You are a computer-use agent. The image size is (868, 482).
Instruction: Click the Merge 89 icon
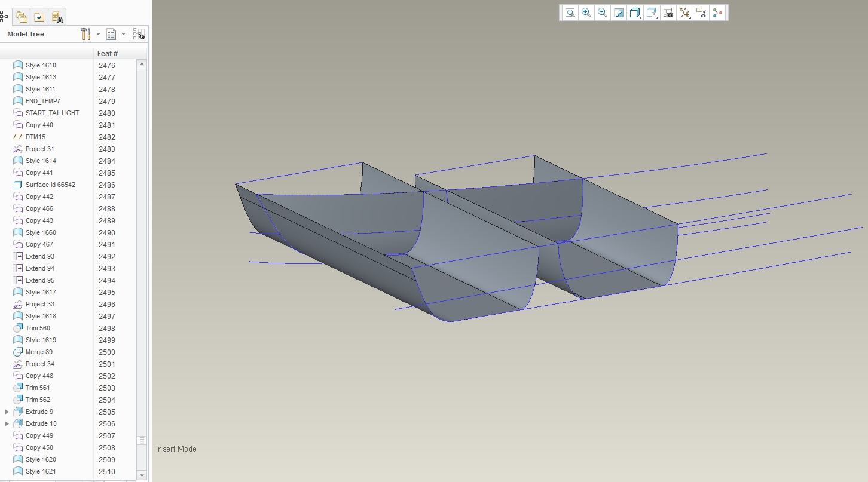pyautogui.click(x=18, y=352)
